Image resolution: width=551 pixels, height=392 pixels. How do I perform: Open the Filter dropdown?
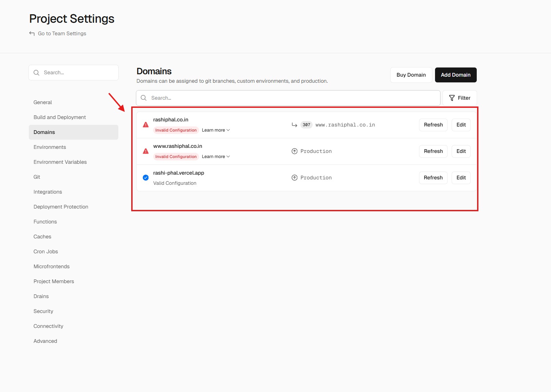(x=459, y=98)
